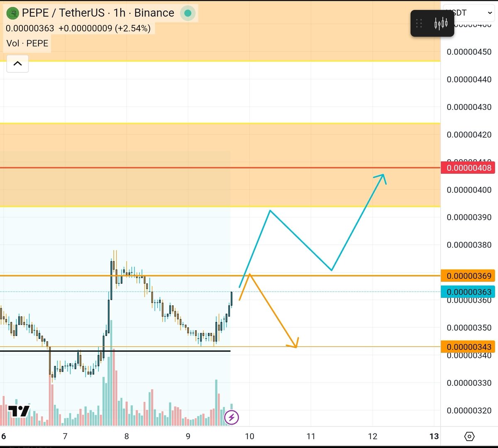Click the orange 0.00000343 price label

[x=468, y=347]
